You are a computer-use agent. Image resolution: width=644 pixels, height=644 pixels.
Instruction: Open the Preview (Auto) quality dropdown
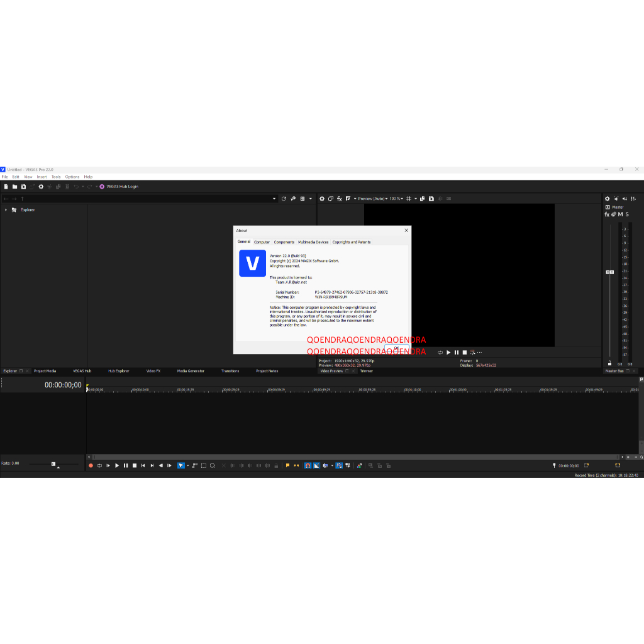372,199
